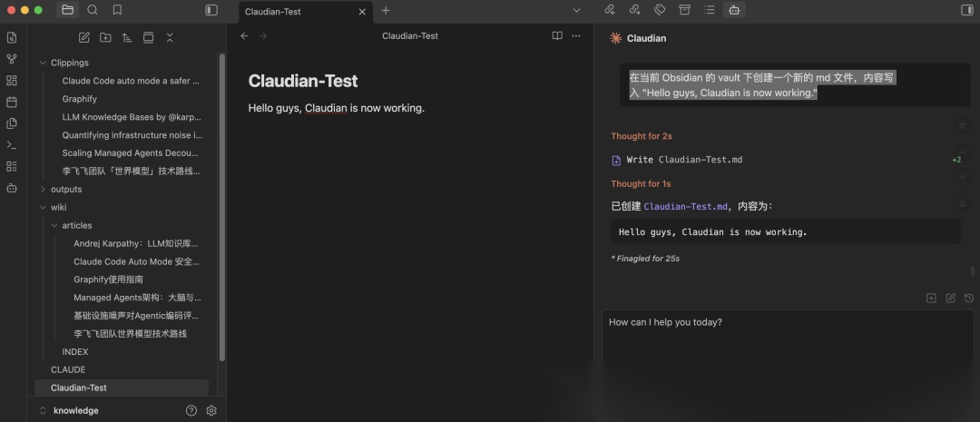
Task: Expand Thought for 1s block
Action: 641,184
